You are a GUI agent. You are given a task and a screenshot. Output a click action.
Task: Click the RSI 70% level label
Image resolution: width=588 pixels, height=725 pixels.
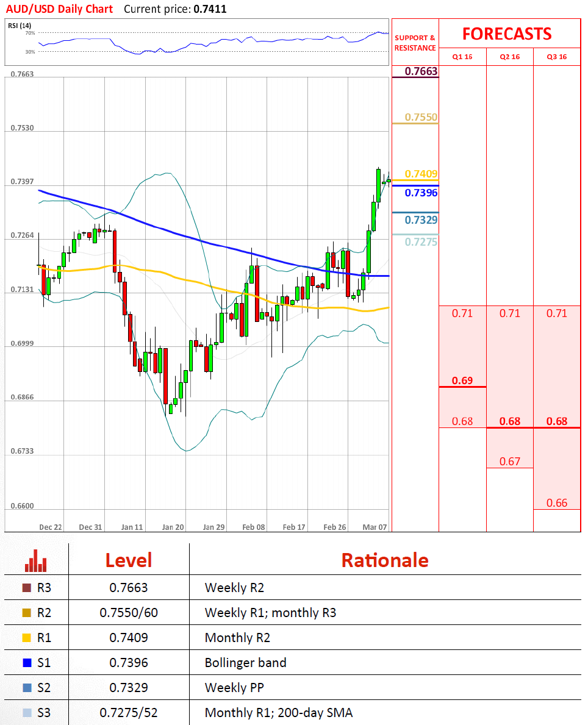click(30, 34)
